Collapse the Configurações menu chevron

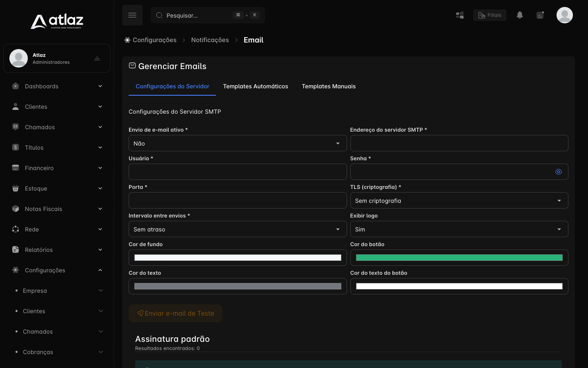click(x=100, y=270)
